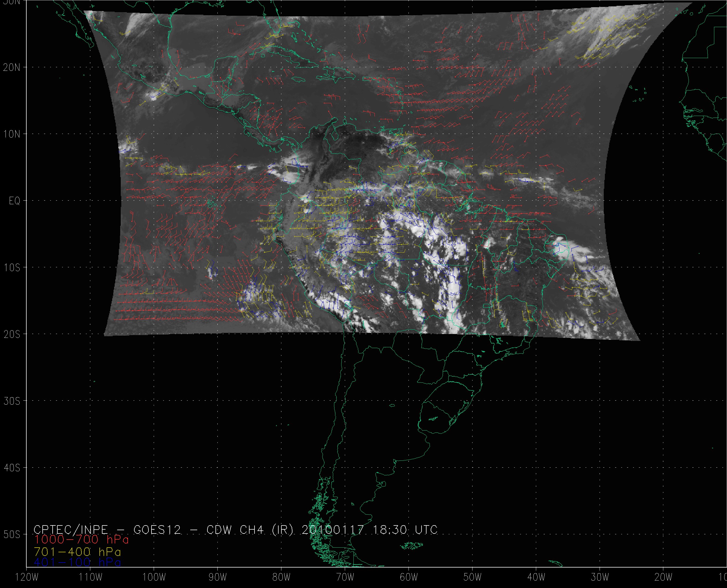This screenshot has width=727, height=588.
Task: Click the 30S latitude axis label
Action: pos(12,401)
